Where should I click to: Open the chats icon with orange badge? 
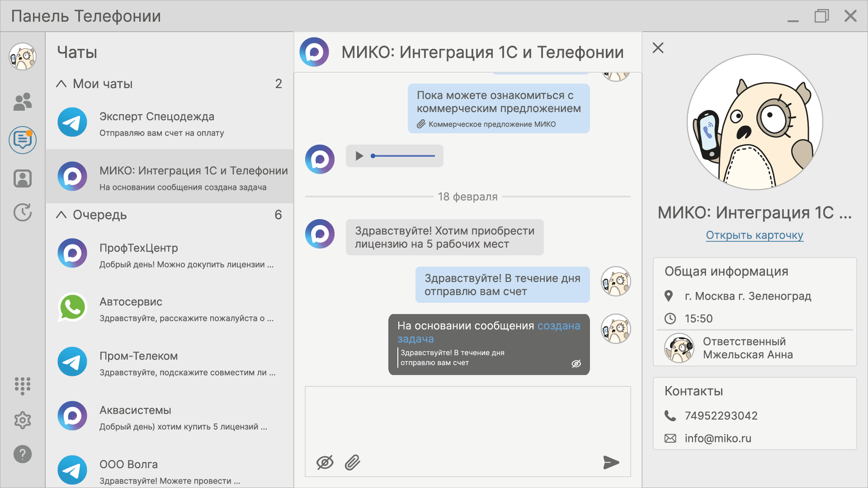23,140
